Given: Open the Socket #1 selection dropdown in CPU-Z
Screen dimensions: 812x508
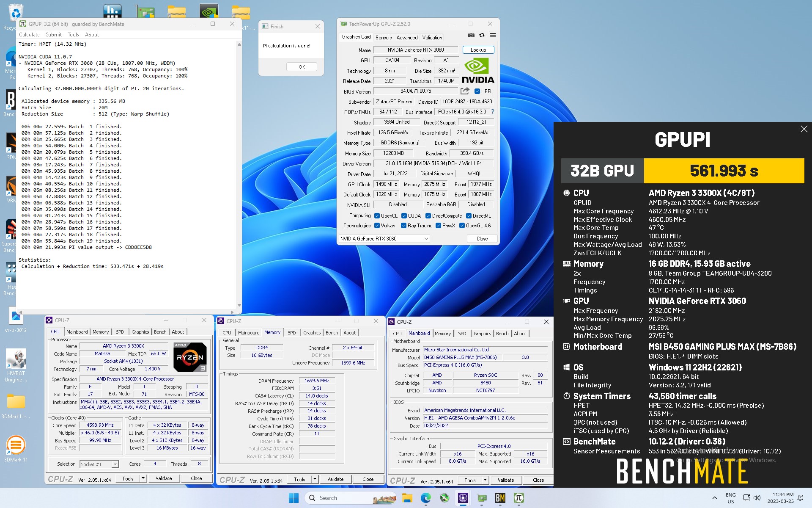Looking at the screenshot, I should click(99, 464).
